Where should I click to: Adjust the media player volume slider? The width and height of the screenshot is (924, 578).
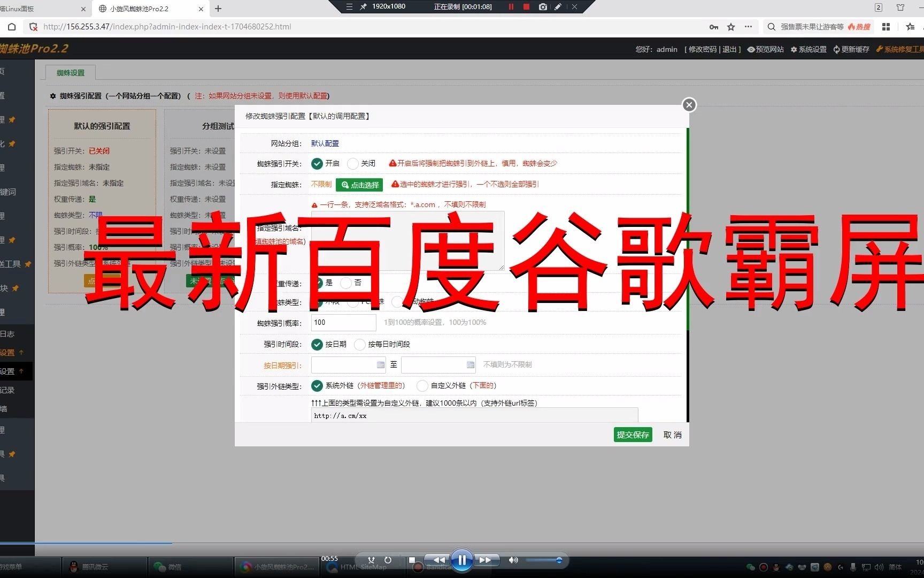544,560
